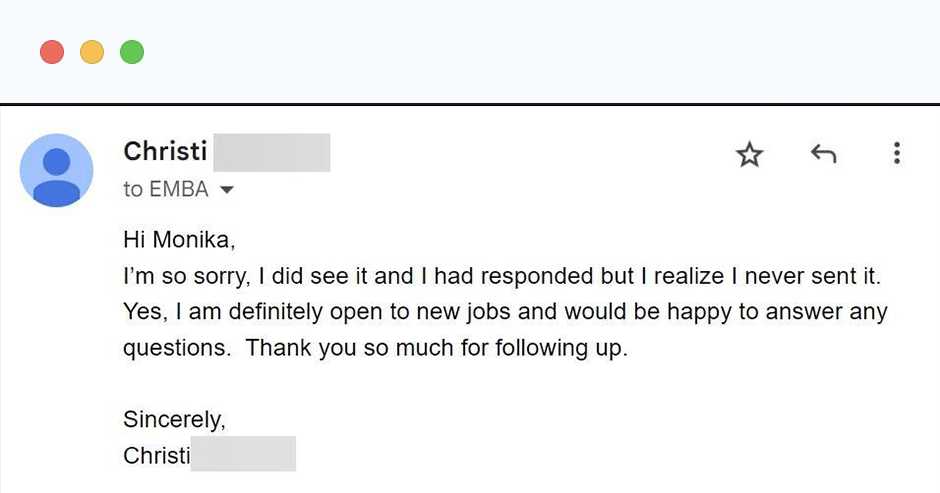
Task: Click the redacted surname in the header
Action: click(271, 152)
